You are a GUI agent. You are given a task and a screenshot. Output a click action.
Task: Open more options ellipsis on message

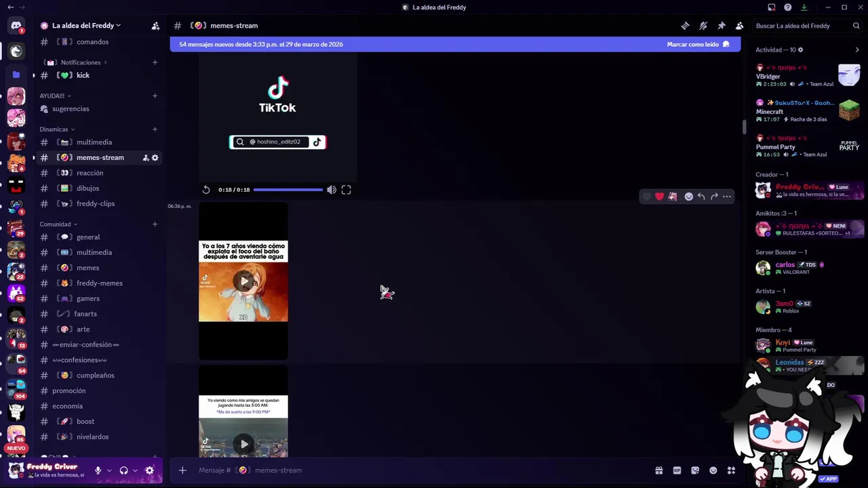pyautogui.click(x=727, y=197)
